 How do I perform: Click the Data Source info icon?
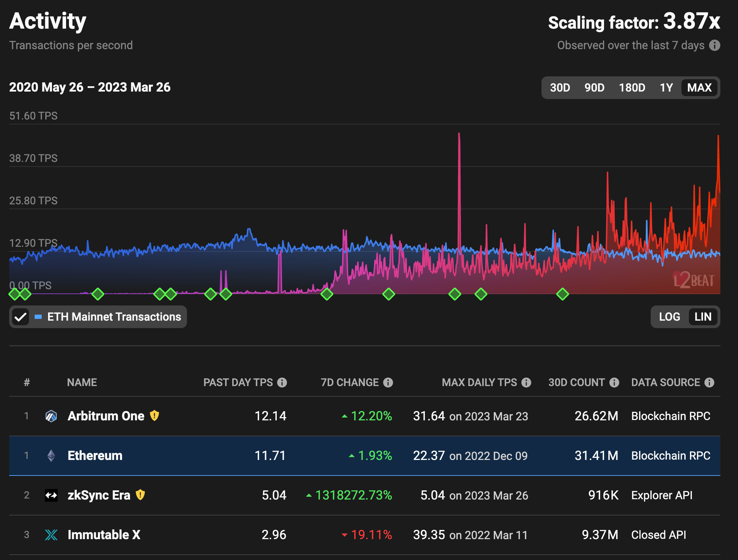click(x=709, y=383)
